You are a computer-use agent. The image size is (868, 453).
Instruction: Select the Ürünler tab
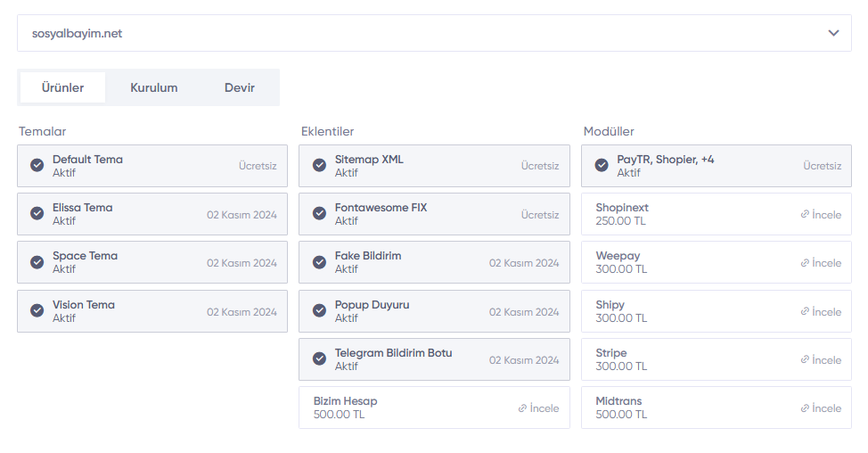pos(62,87)
